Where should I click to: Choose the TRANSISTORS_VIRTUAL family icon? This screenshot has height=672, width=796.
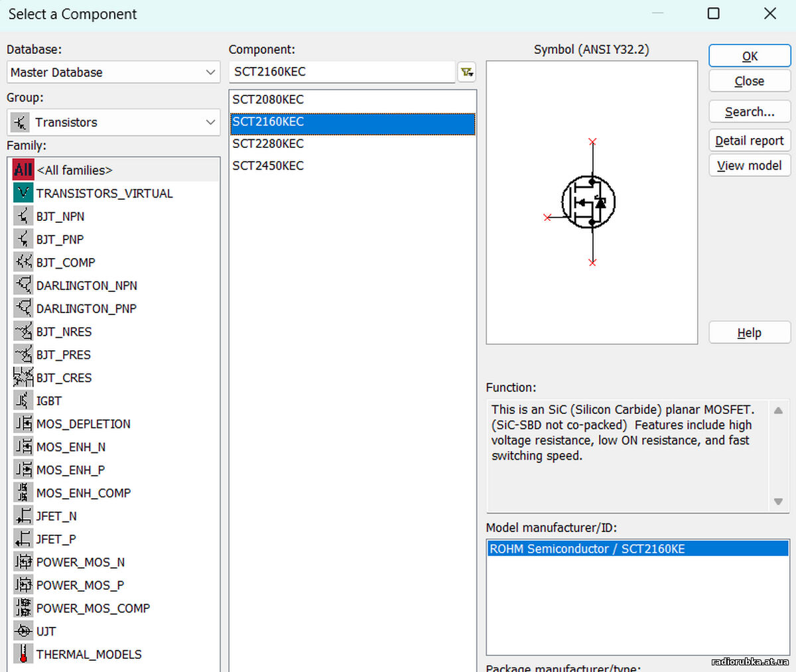click(x=23, y=193)
